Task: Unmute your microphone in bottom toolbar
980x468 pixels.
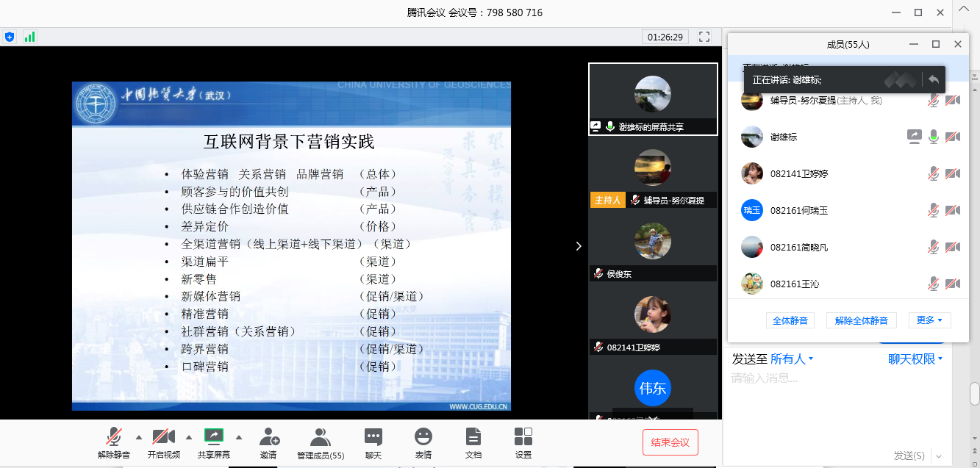Action: [x=114, y=437]
